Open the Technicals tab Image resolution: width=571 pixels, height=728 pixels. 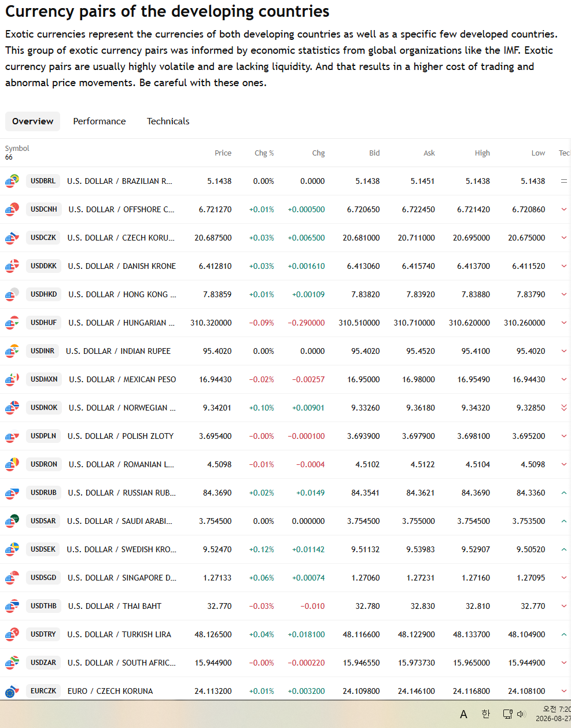[x=168, y=121]
